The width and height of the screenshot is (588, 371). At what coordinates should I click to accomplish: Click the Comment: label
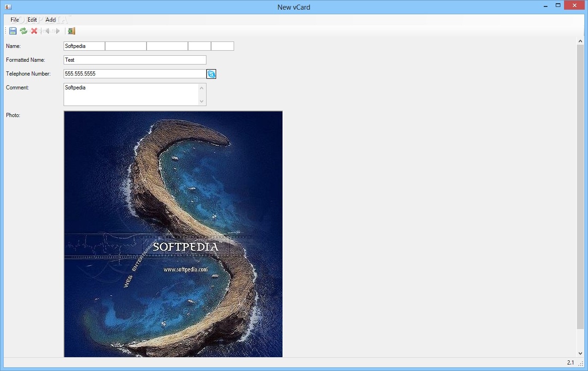pos(18,88)
